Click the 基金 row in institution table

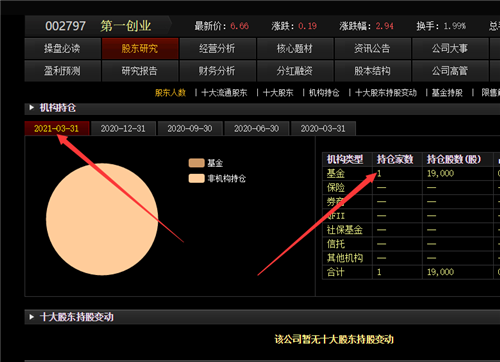(411, 173)
